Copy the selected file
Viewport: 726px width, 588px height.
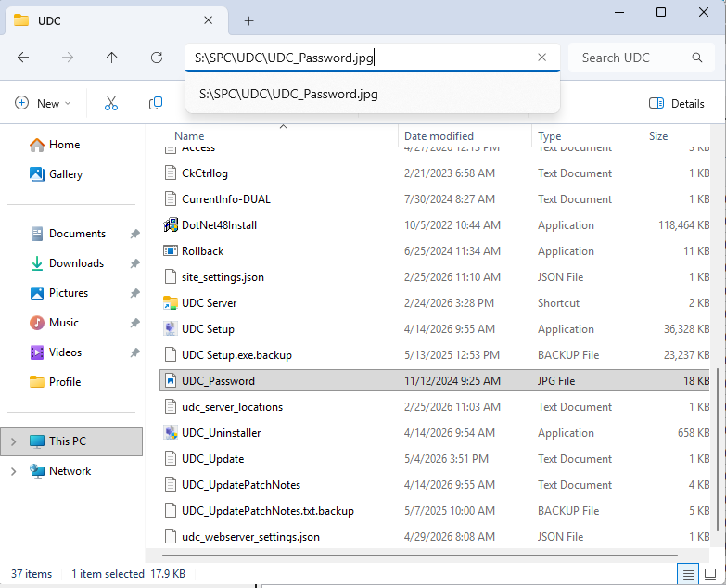(156, 103)
